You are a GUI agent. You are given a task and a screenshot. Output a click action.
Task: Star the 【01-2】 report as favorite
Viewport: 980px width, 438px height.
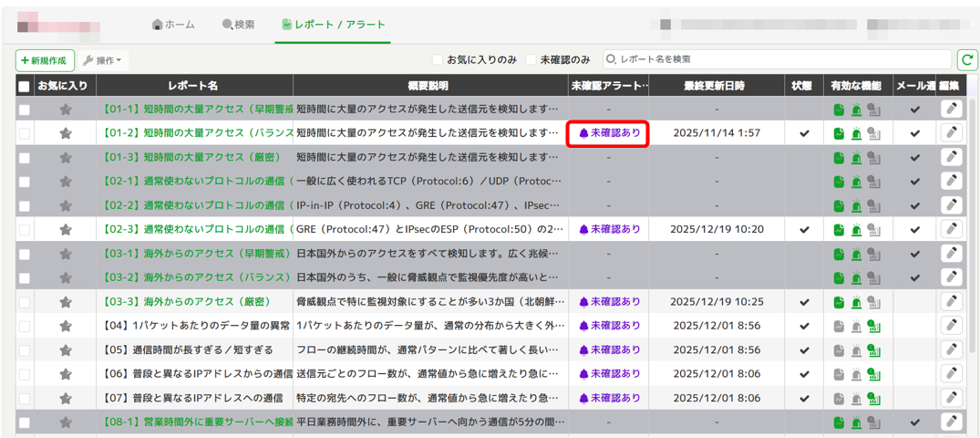(65, 133)
